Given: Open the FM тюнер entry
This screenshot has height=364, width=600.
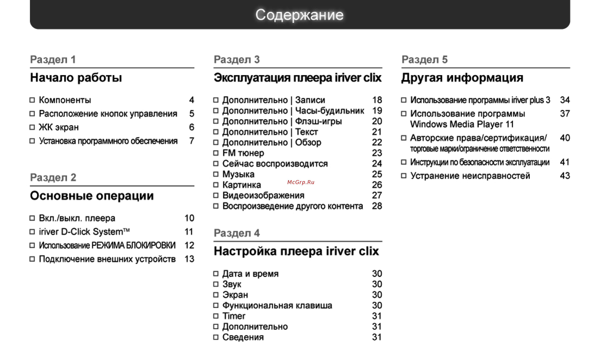Looking at the screenshot, I should (243, 153).
